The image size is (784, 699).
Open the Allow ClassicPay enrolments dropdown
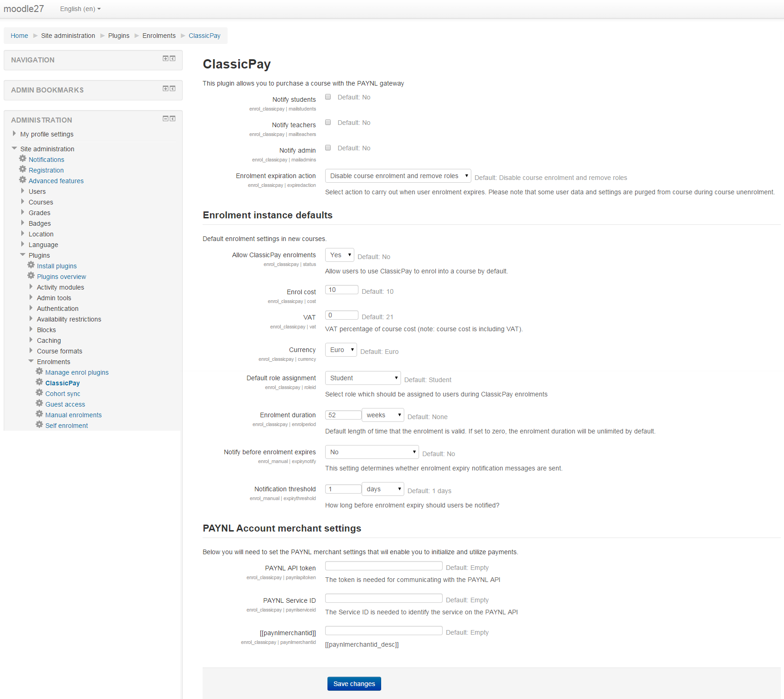(340, 255)
